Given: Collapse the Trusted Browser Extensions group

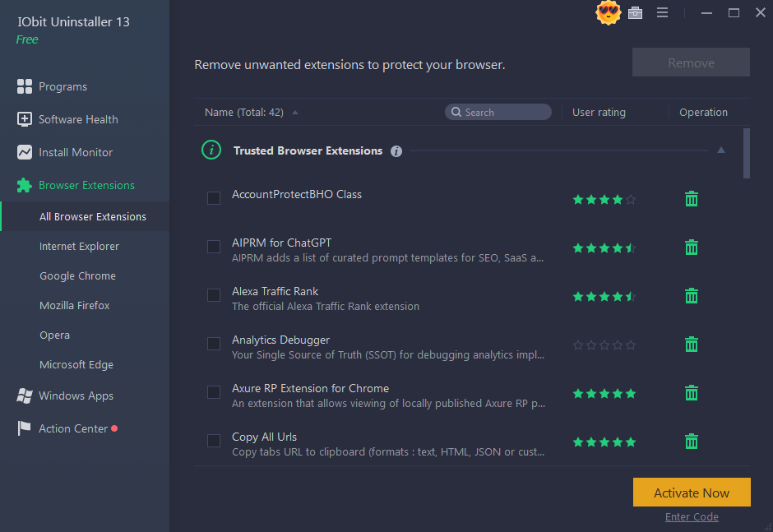Looking at the screenshot, I should click(720, 150).
